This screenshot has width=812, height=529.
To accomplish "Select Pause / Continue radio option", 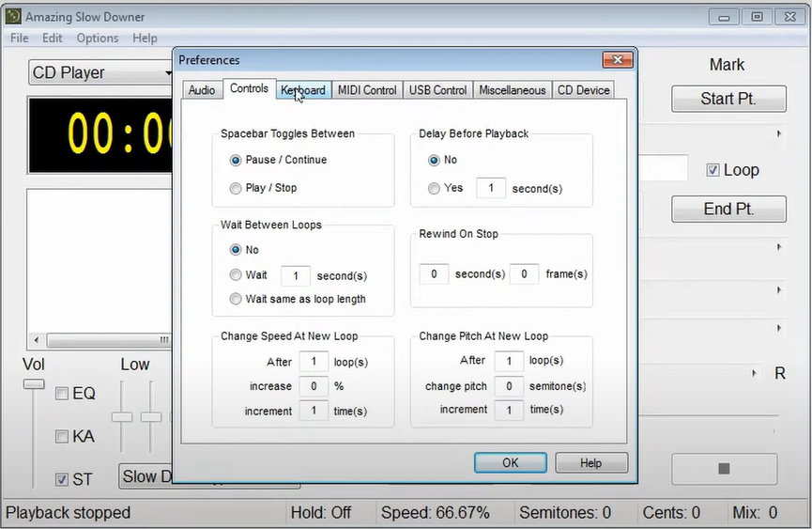I will coord(236,160).
